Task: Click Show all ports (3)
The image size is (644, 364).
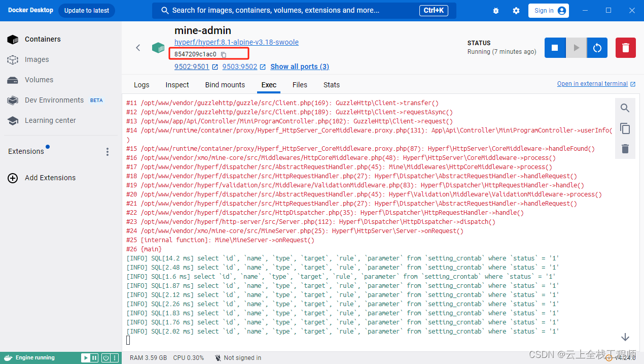Action: (300, 67)
